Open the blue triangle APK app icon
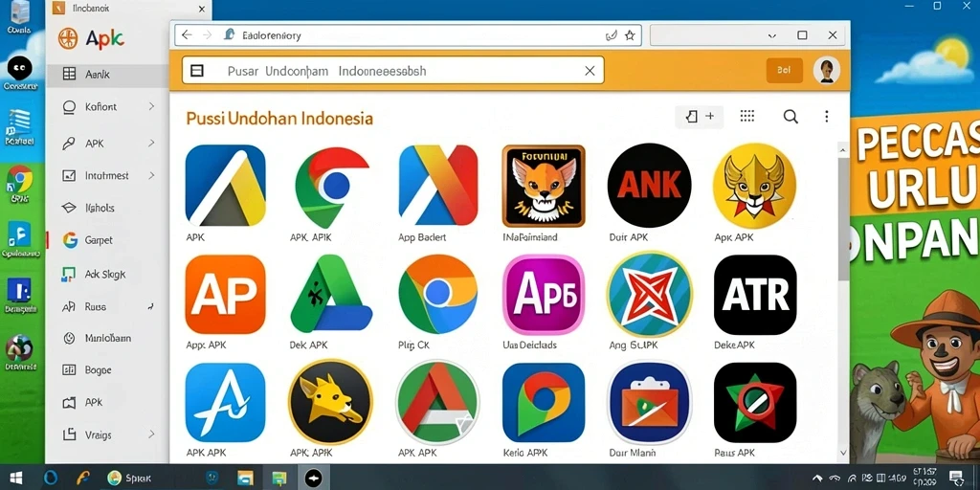The width and height of the screenshot is (980, 490). tap(225, 186)
